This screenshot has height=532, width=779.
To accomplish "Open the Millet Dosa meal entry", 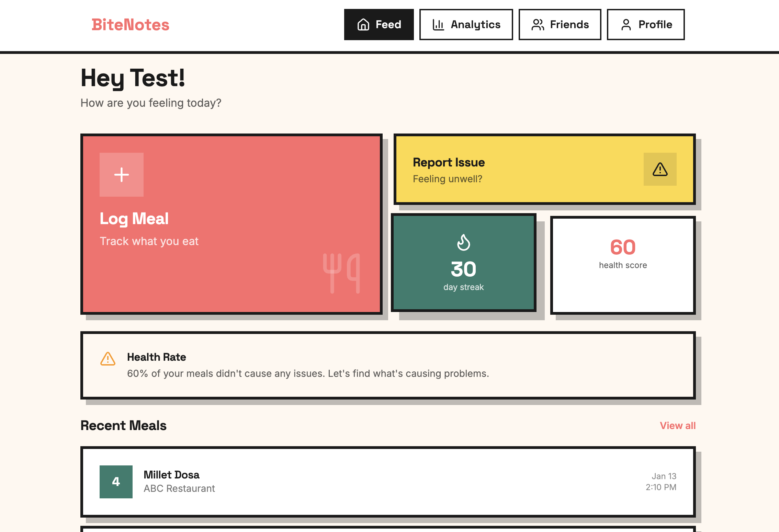I will (x=388, y=482).
